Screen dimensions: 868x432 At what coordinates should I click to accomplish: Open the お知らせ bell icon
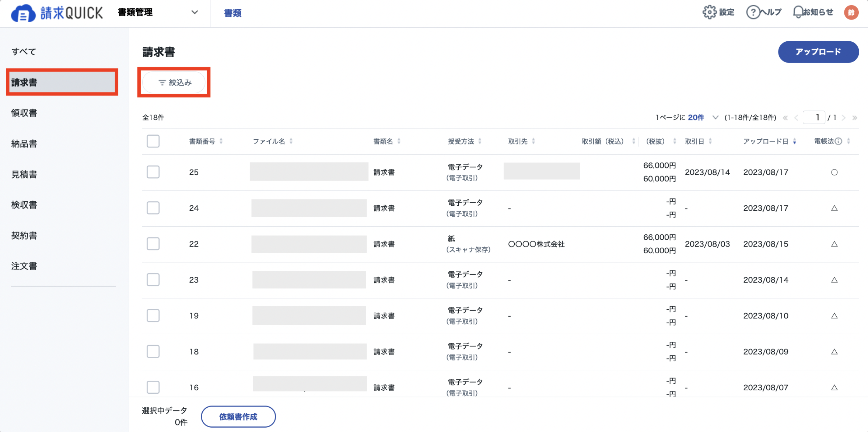(798, 12)
